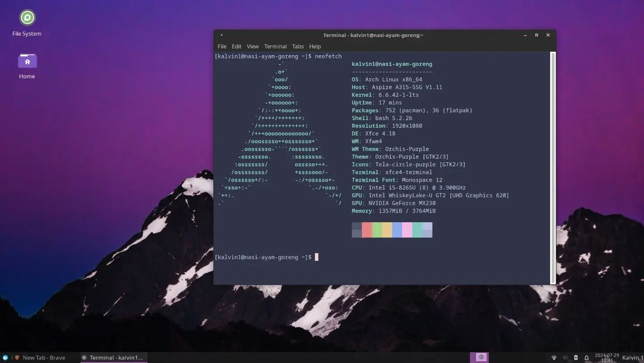
Task: Click the 'kalvin1@nasi-ayam-goreng' neofetch header
Action: (x=392, y=64)
